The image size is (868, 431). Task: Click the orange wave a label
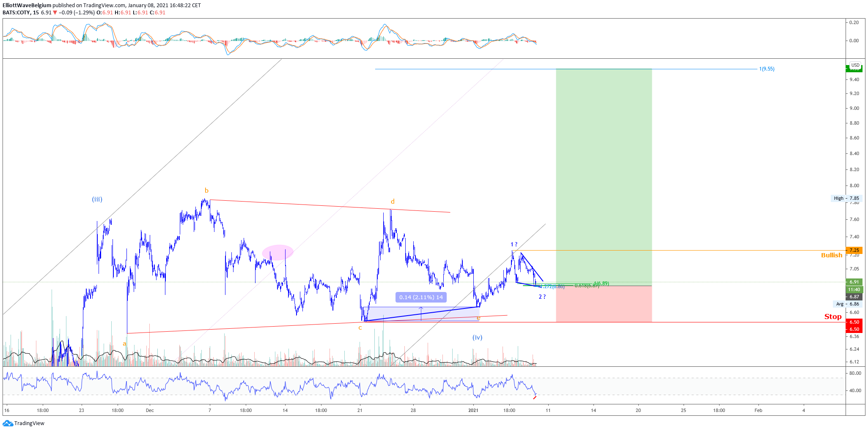click(124, 344)
